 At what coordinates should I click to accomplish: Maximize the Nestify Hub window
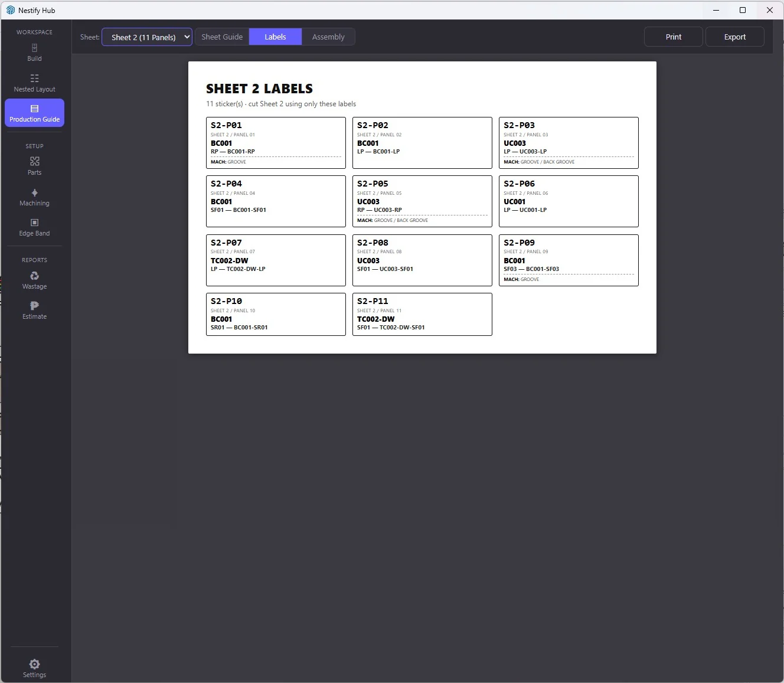pos(743,10)
